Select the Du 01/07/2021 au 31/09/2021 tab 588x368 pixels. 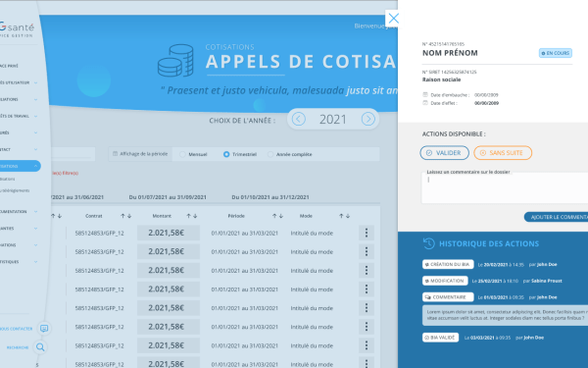168,197
